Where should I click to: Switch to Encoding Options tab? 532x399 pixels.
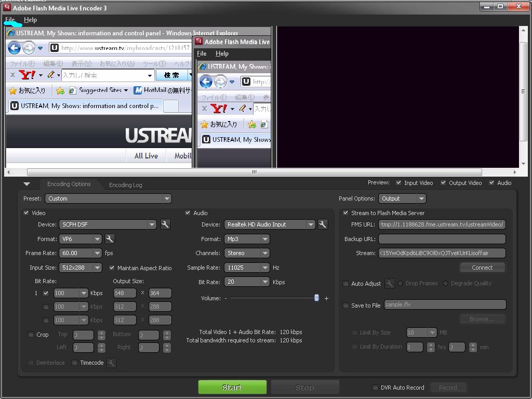69,184
